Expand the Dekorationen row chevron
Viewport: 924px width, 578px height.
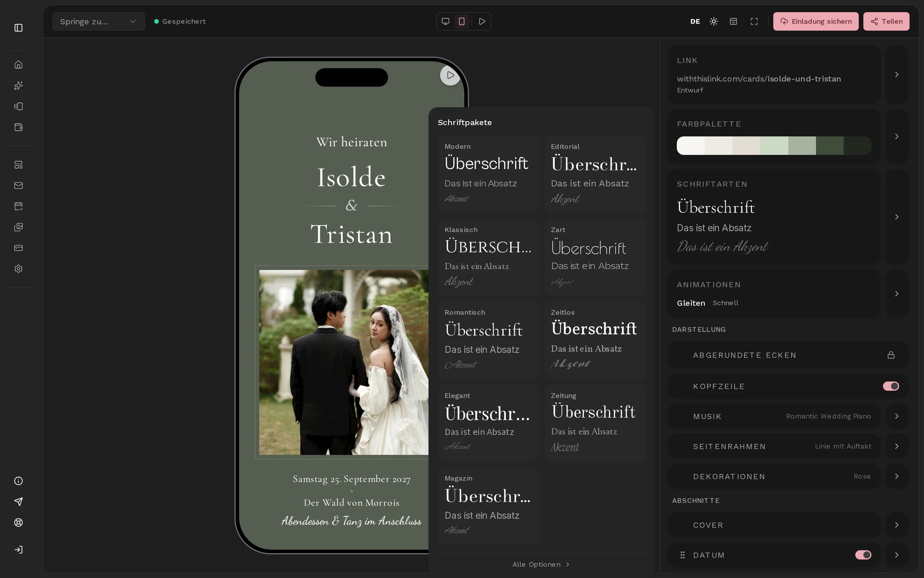[897, 476]
